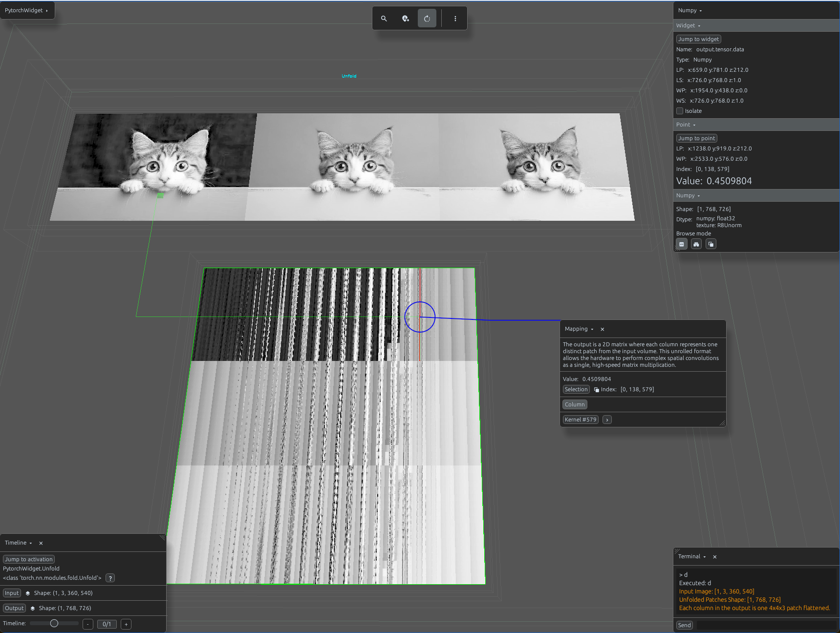Click the Timeline slider handle
The image size is (840, 633).
pos(54,623)
